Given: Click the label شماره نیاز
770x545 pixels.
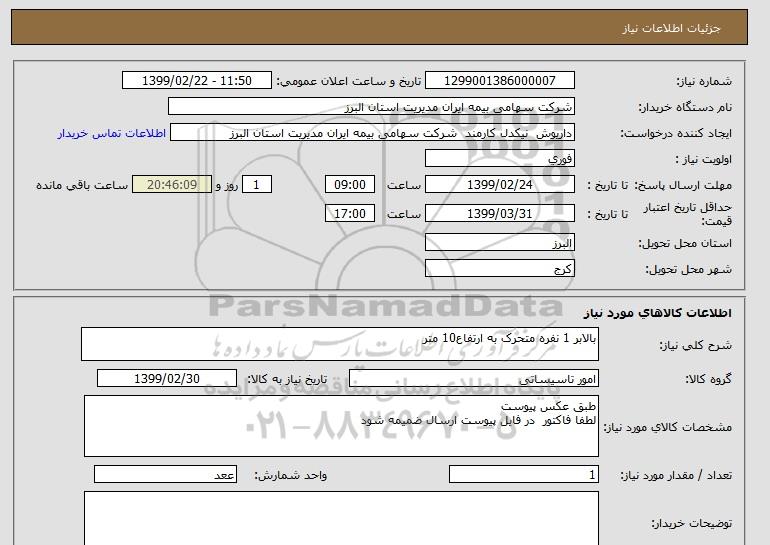Looking at the screenshot, I should pyautogui.click(x=704, y=81).
